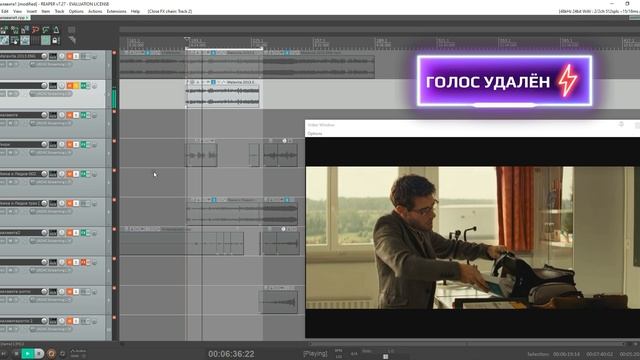Open the FX chain of track 2
640x360 pixels.
84,86
